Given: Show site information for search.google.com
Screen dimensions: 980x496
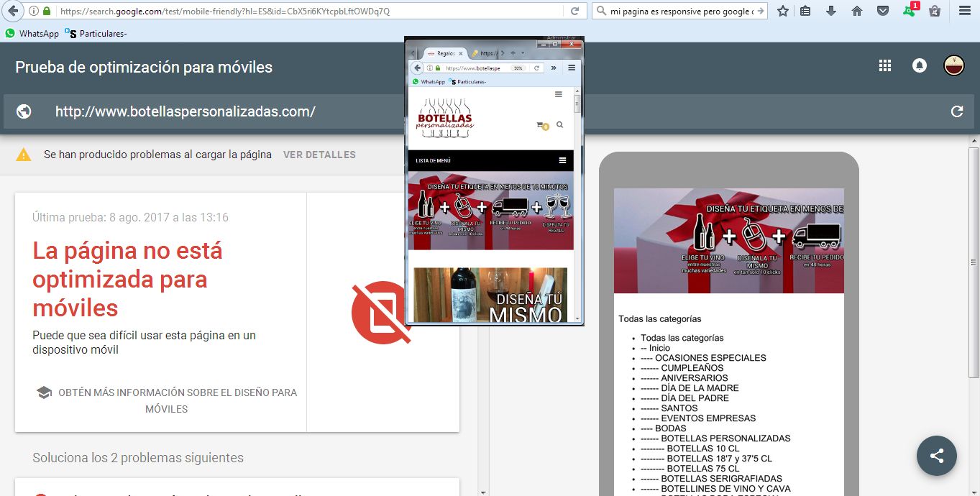Looking at the screenshot, I should tap(34, 12).
